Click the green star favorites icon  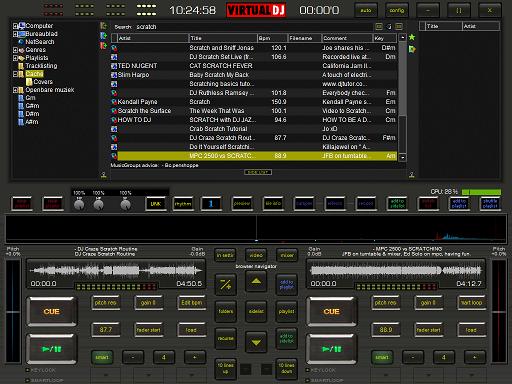(412, 37)
